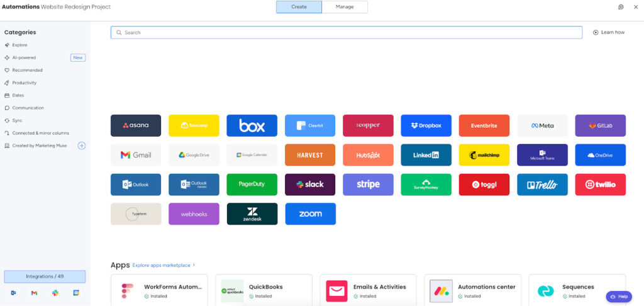Open the Eventbrite integration tile

[484, 125]
